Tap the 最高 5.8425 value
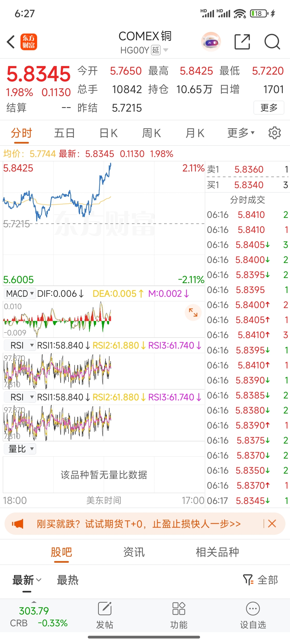 pos(196,71)
